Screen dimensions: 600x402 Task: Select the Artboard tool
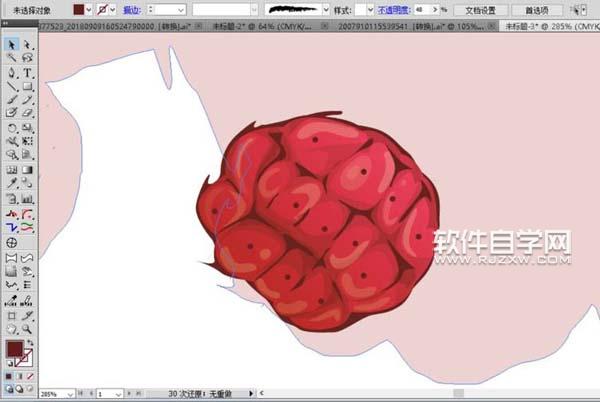pyautogui.click(x=11, y=316)
